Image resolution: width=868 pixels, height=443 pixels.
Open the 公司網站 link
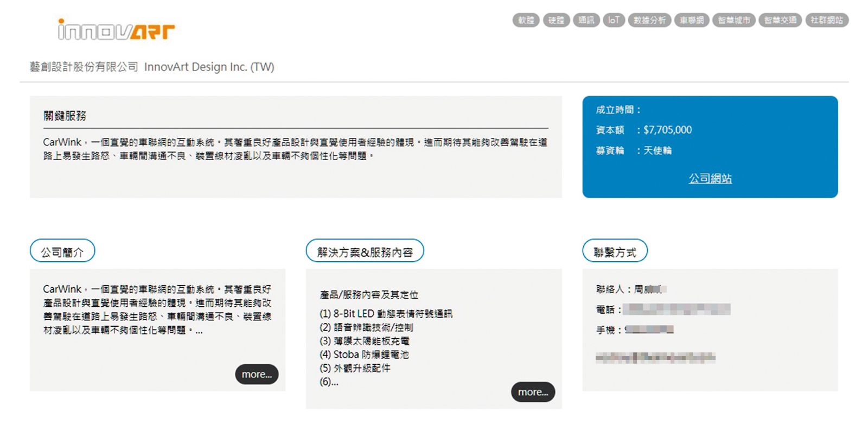(710, 178)
